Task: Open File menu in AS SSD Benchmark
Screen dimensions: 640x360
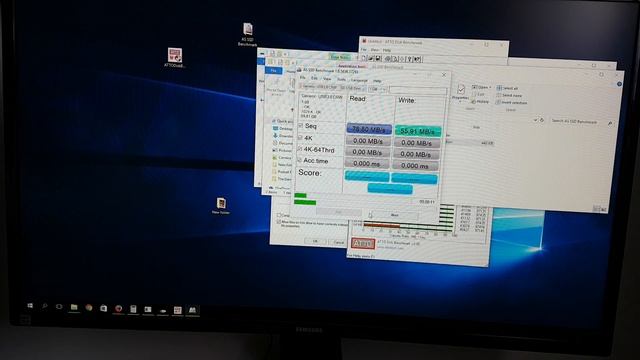Action: coord(302,78)
